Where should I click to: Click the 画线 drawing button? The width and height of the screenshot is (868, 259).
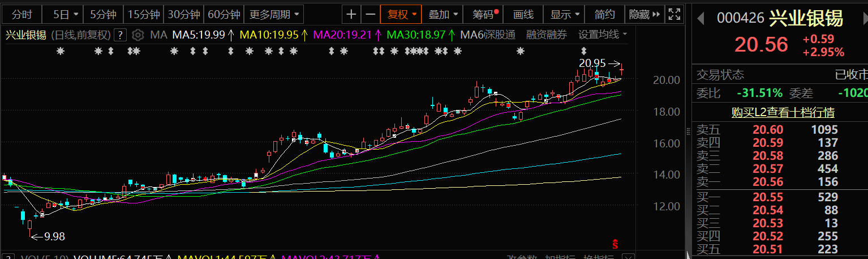tap(523, 14)
